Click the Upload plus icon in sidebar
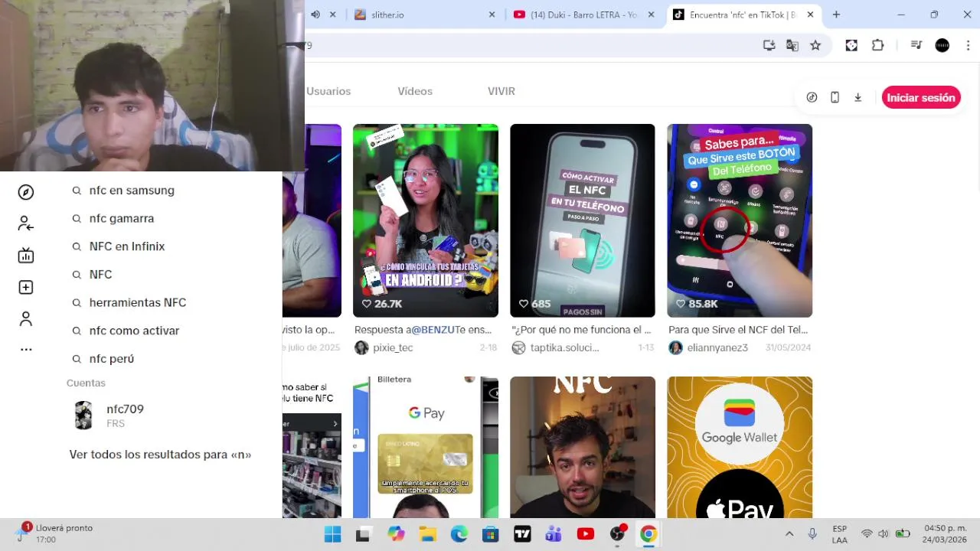The image size is (980, 551). (26, 287)
